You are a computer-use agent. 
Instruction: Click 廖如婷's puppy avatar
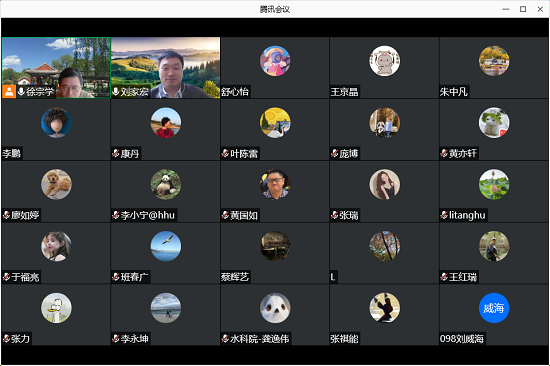pos(56,184)
